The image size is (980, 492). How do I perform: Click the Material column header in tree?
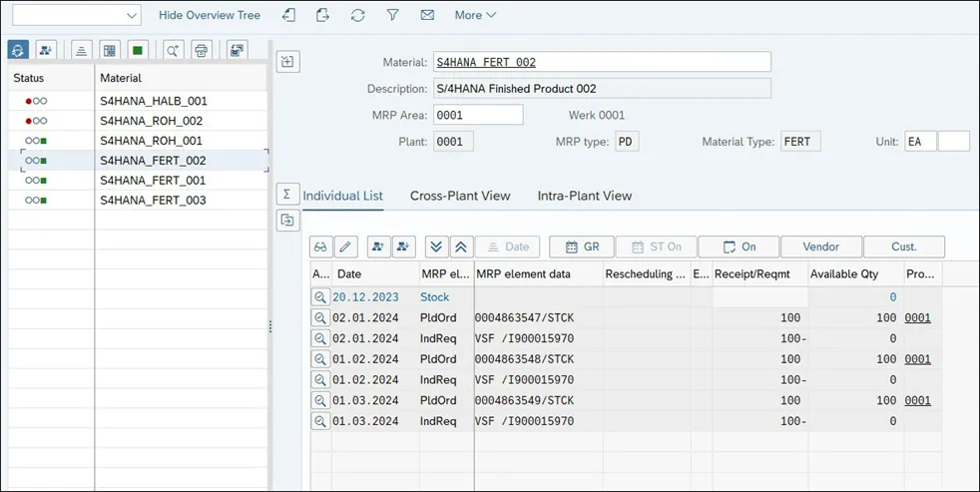(182, 78)
